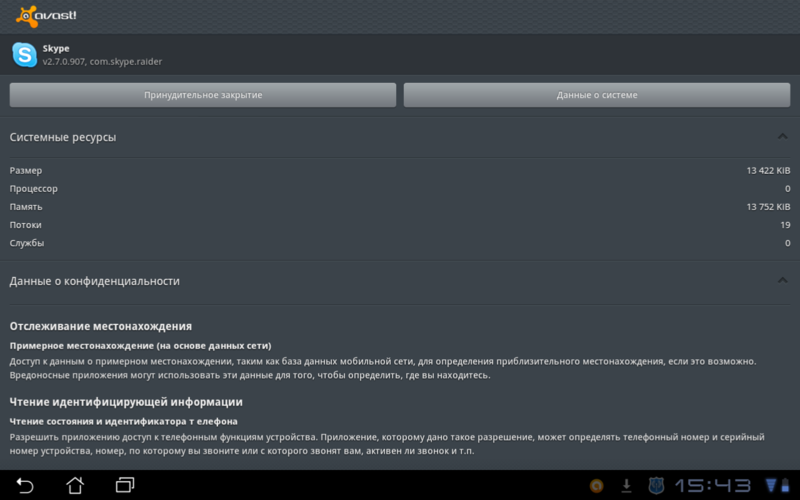Select Отслеживание местонахождения heading

coord(101,326)
